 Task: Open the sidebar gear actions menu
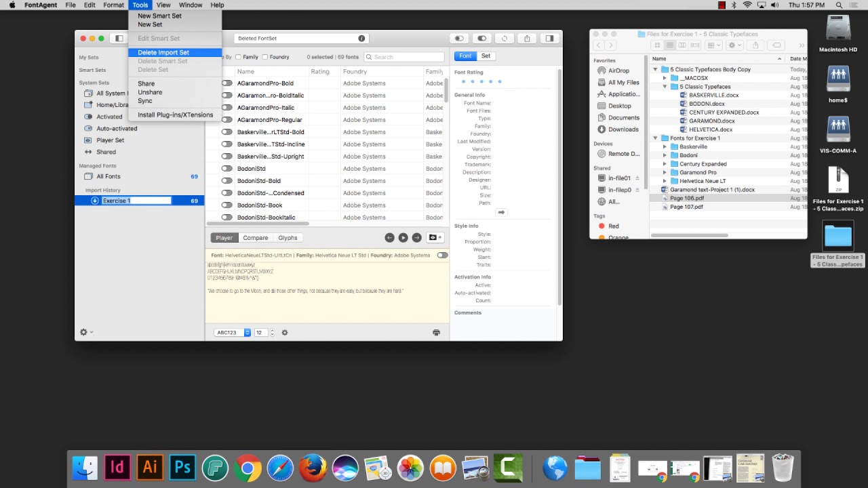click(86, 332)
